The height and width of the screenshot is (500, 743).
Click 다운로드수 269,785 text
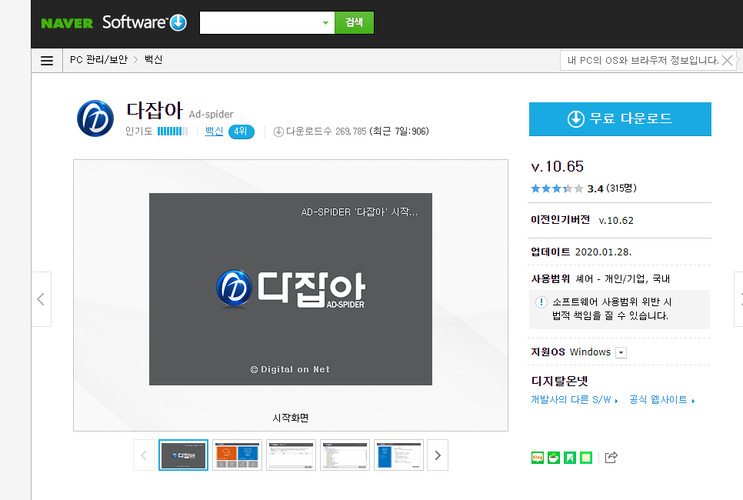[x=326, y=131]
